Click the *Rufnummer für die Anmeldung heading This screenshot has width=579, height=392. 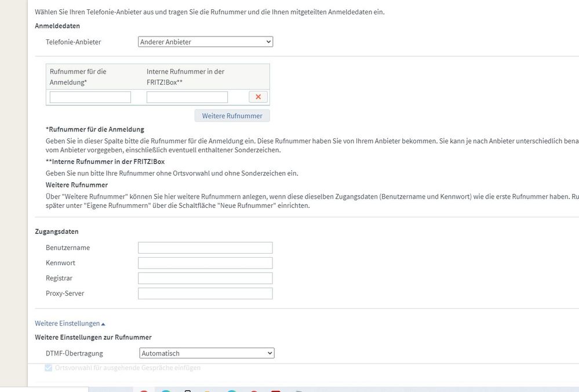click(95, 130)
